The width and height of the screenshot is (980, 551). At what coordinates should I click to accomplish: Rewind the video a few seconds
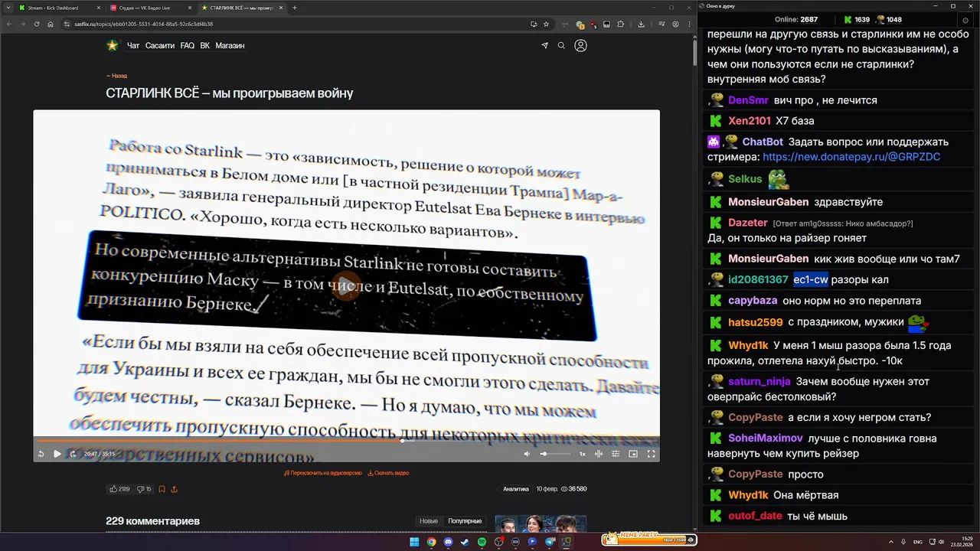click(41, 454)
